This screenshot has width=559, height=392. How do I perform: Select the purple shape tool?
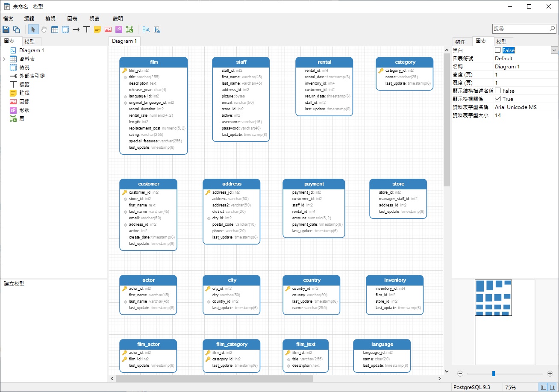tap(119, 29)
